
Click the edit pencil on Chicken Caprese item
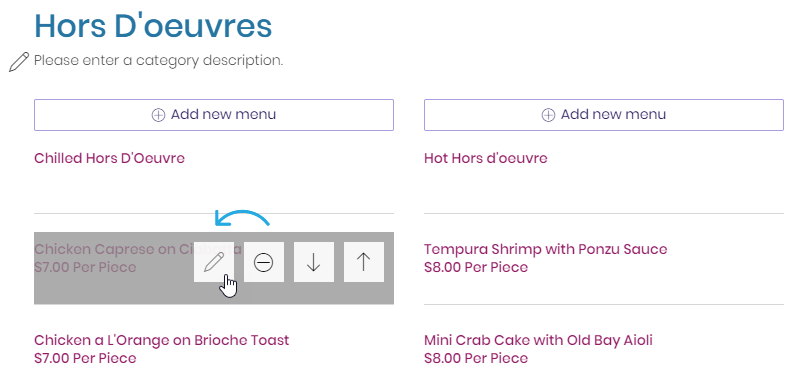pyautogui.click(x=214, y=262)
